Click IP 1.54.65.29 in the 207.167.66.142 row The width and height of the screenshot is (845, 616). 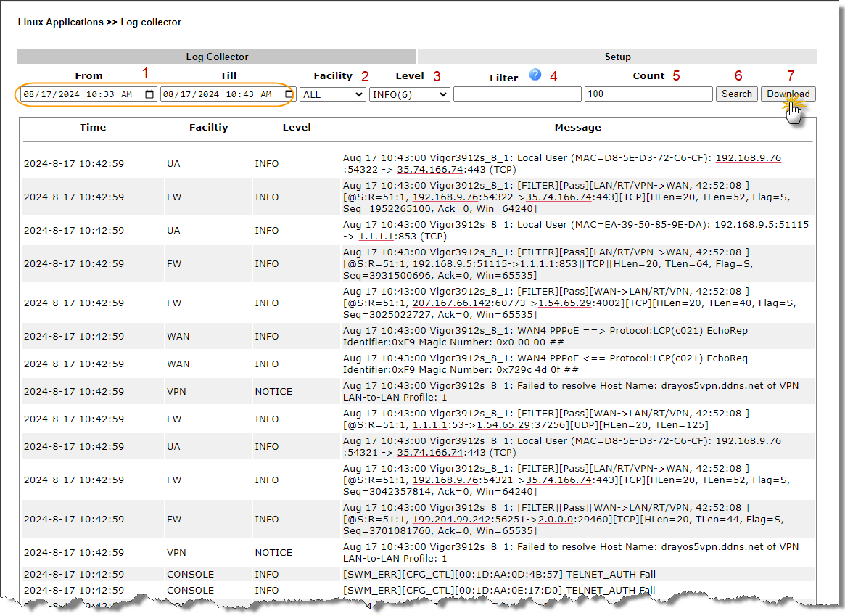(x=565, y=303)
